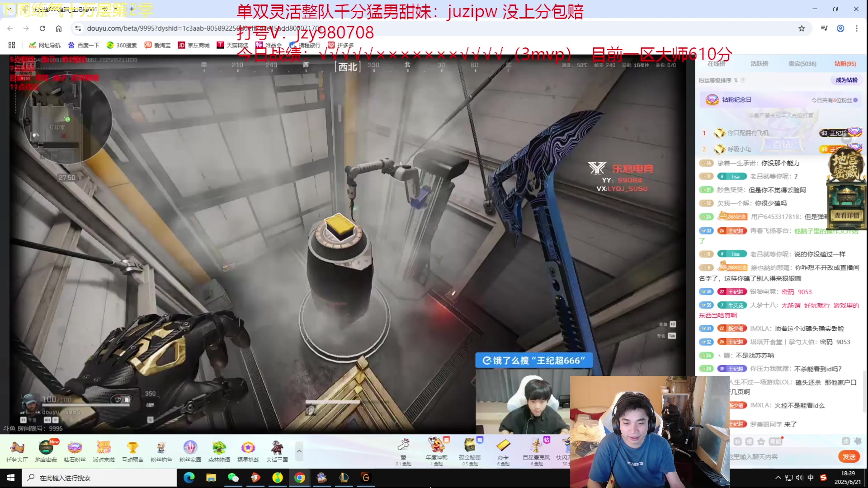
Task: Send the 年度冲鸭 duck gift
Action: coord(436,450)
